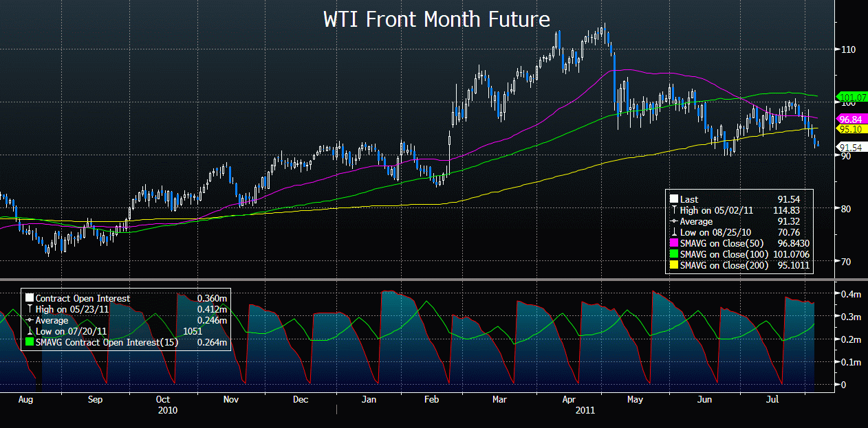This screenshot has width=868, height=428.
Task: Click the Average marker in the price legend
Action: click(x=674, y=221)
